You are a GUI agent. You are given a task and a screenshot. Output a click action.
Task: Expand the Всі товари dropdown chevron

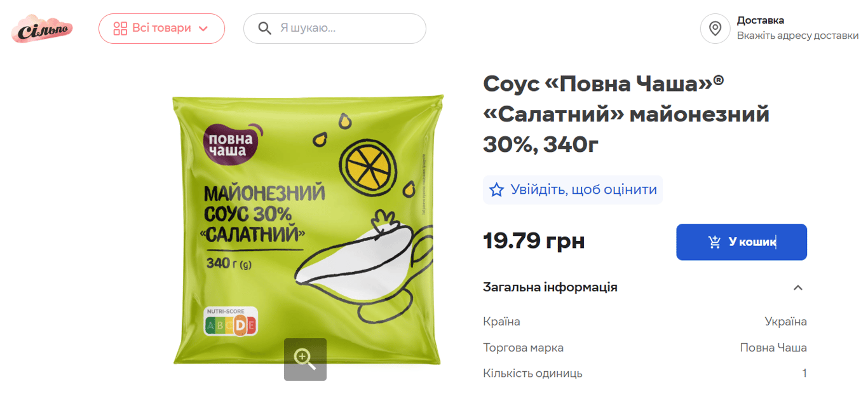[203, 29]
